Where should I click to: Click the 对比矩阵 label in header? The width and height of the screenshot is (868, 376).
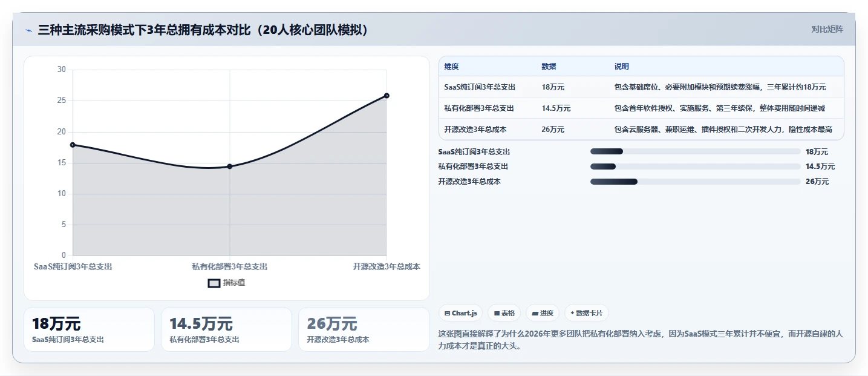point(827,29)
